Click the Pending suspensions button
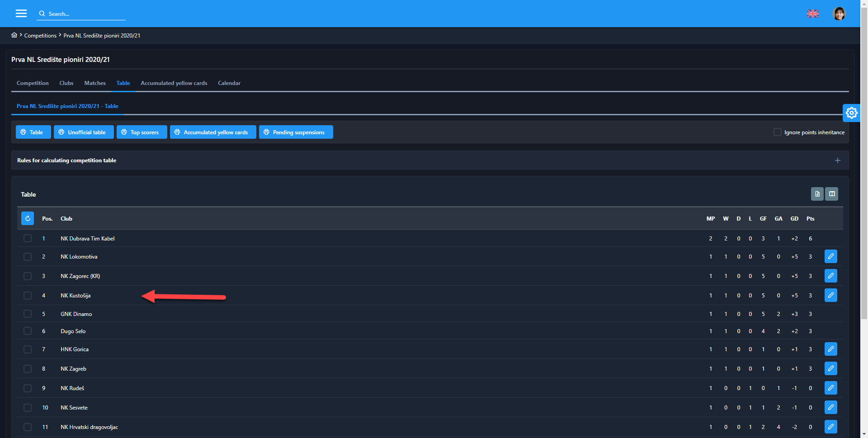Viewport: 868px width, 438px height. pyautogui.click(x=296, y=132)
